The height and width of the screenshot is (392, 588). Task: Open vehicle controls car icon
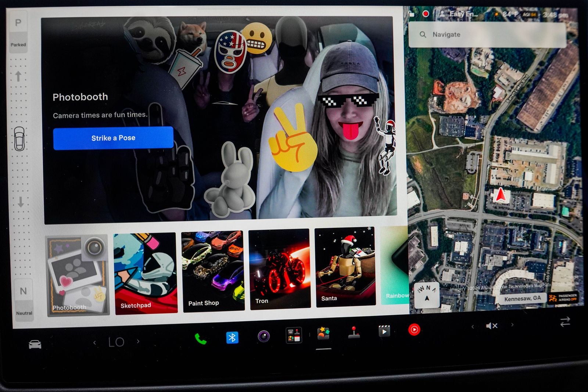(x=35, y=344)
